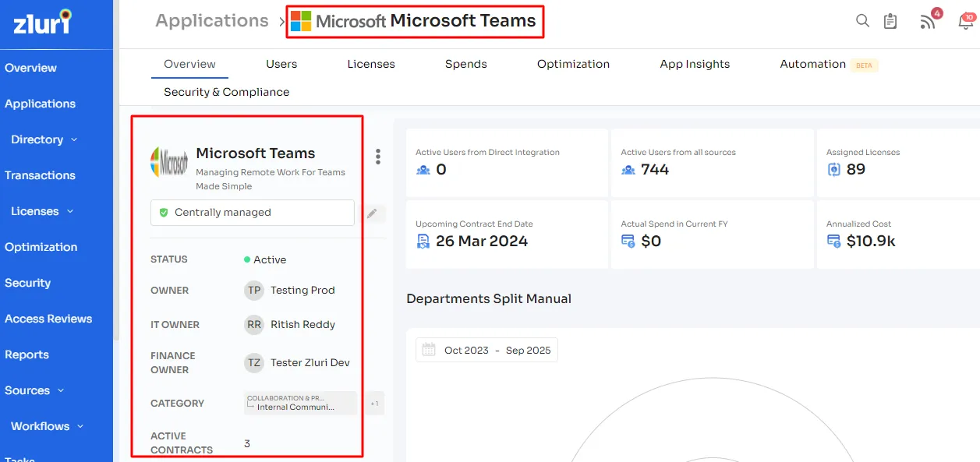The image size is (980, 462).
Task: Switch to the Licenses tab
Action: point(371,64)
